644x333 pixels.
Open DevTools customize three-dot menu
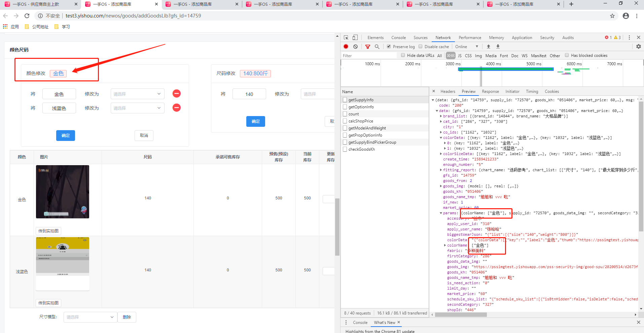pyautogui.click(x=629, y=38)
